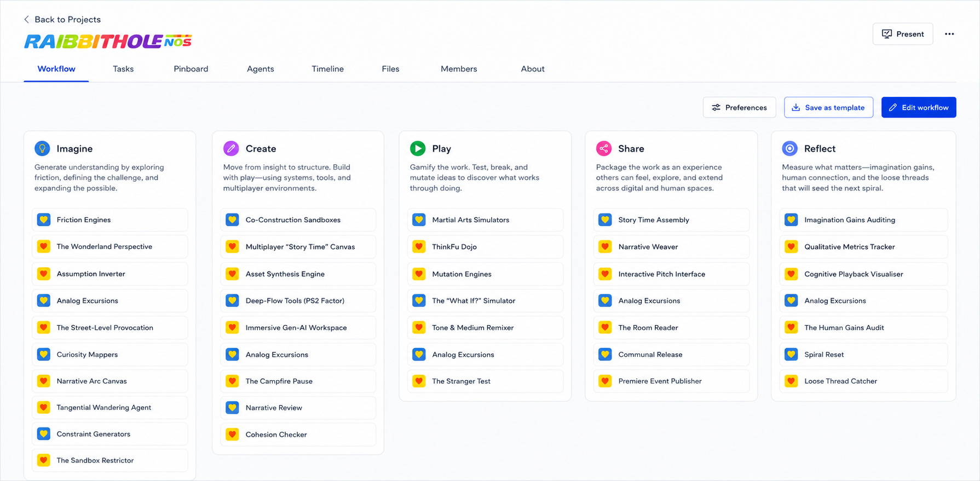Viewport: 980px width, 481px height.
Task: Open Mutation Engines item
Action: (x=485, y=274)
